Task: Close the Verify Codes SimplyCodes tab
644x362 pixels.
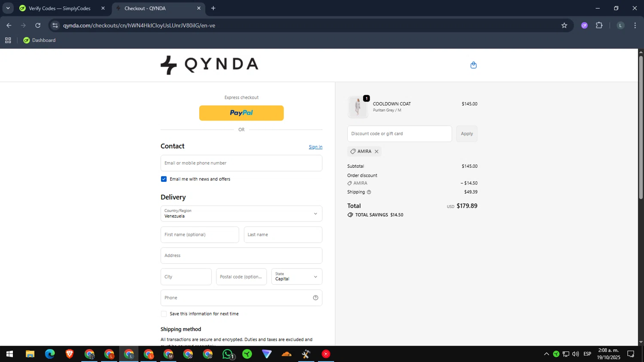Action: pyautogui.click(x=103, y=8)
